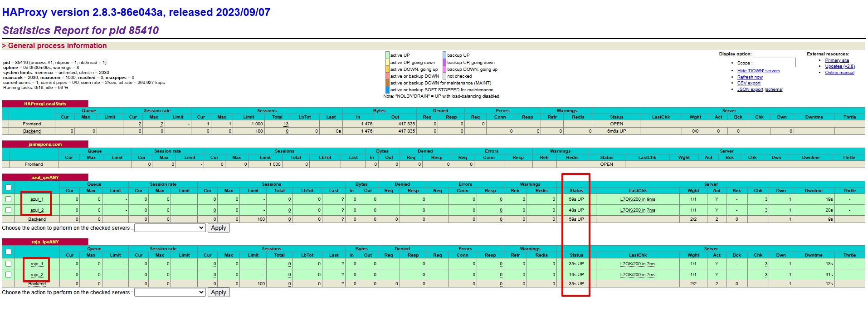Open the action dropdown under azul_ipvANY table
This screenshot has height=322, width=868.
(170, 228)
